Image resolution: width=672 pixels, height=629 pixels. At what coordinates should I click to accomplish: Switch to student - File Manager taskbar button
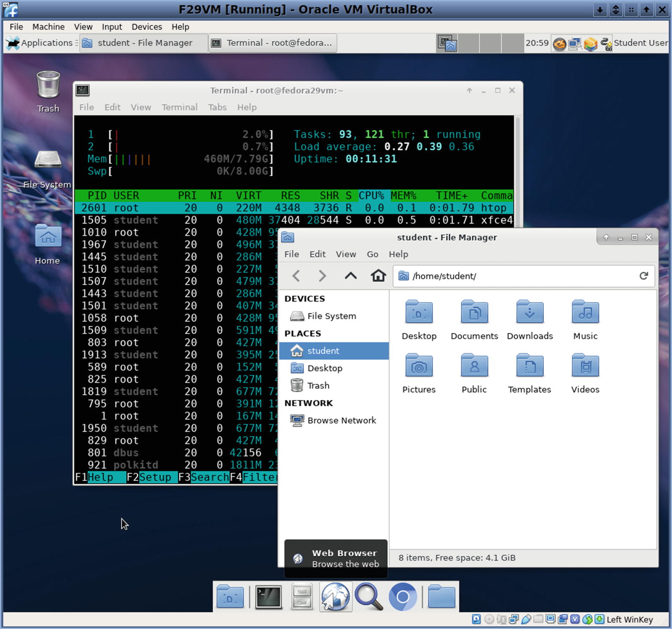pos(143,43)
